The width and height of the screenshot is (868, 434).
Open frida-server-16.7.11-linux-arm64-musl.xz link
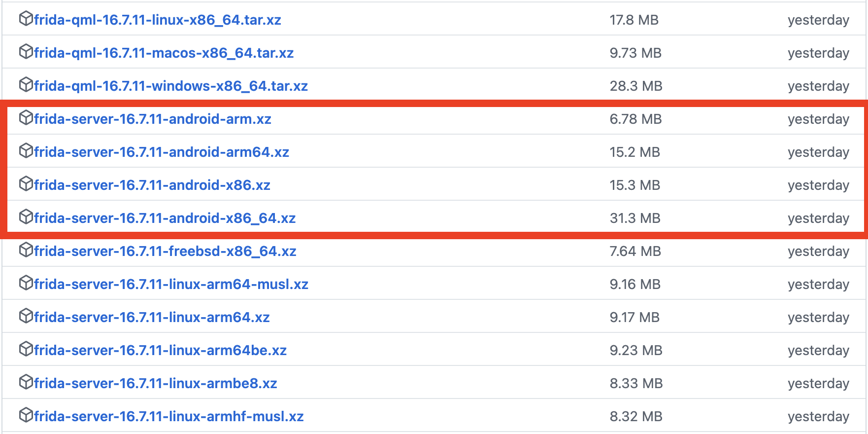click(171, 284)
